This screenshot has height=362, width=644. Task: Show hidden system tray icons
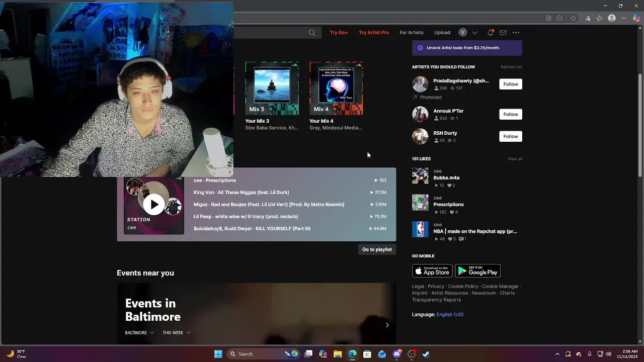(557, 354)
